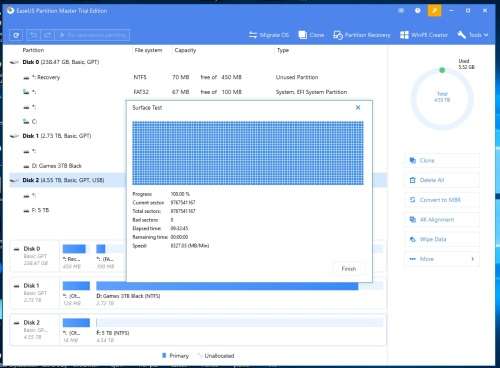Open Clone from the top toolbar
This screenshot has height=368, width=500.
[311, 35]
